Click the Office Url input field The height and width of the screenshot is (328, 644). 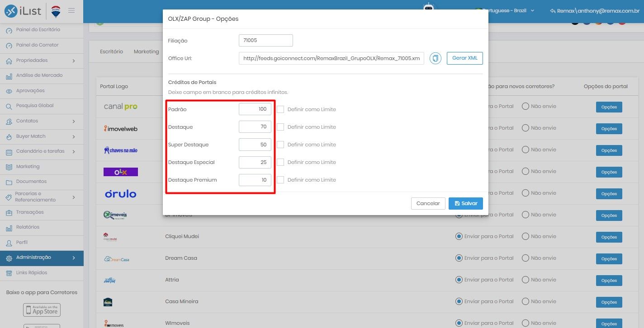point(331,58)
